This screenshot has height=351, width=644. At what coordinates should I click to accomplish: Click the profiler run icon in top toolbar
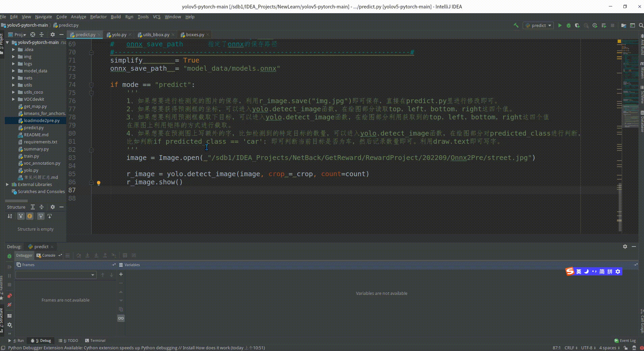click(x=595, y=25)
